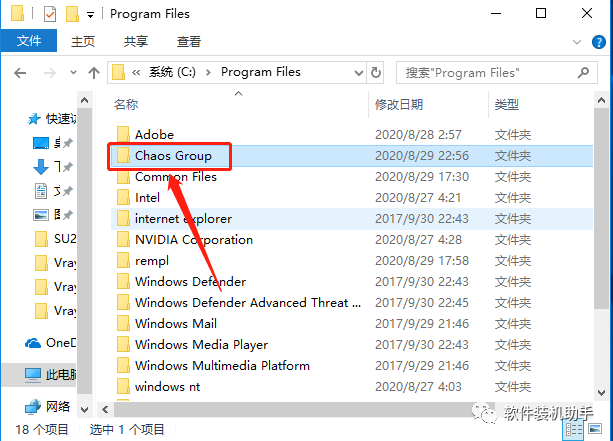Click the Program Files breadcrumb
Viewport: 613px width, 441px height.
click(261, 72)
